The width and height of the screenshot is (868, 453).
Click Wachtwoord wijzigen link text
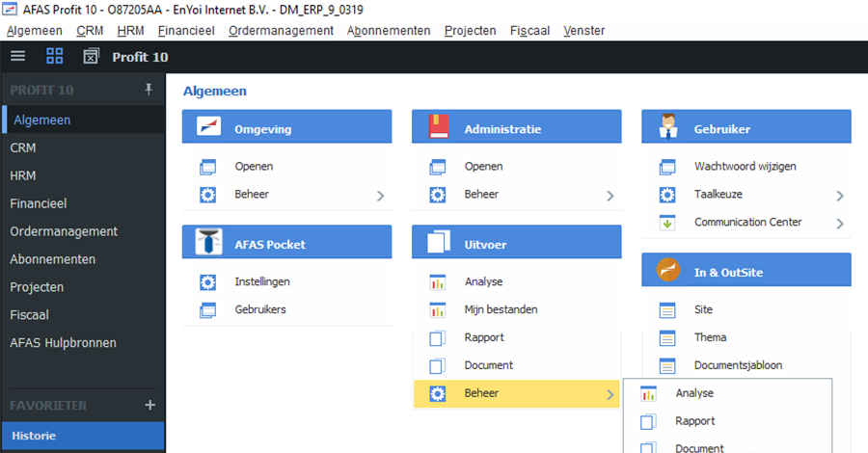pyautogui.click(x=746, y=166)
